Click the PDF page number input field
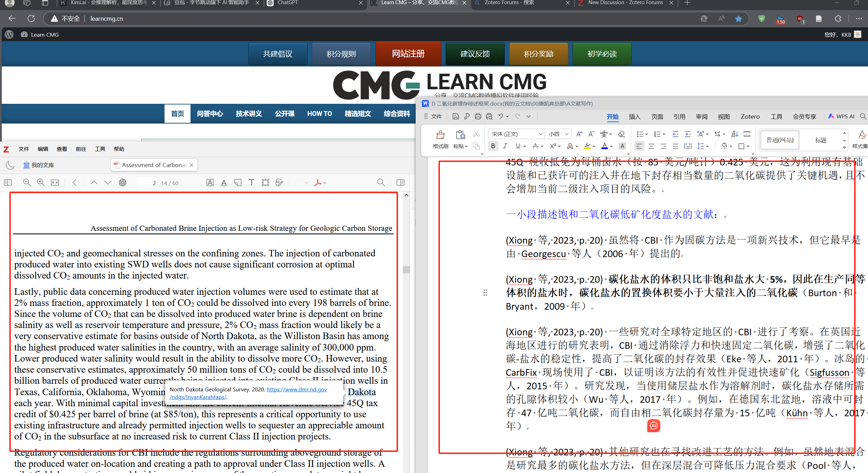The height and width of the screenshot is (473, 868). tap(148, 183)
